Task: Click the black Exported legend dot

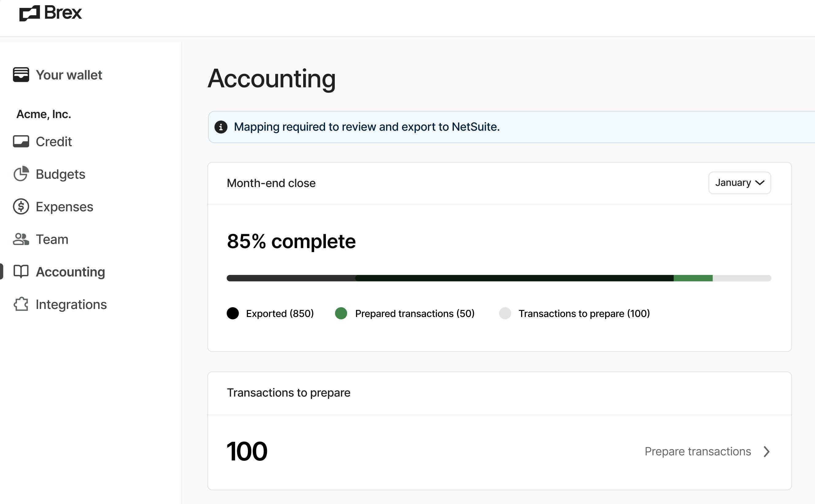Action: coord(233,313)
